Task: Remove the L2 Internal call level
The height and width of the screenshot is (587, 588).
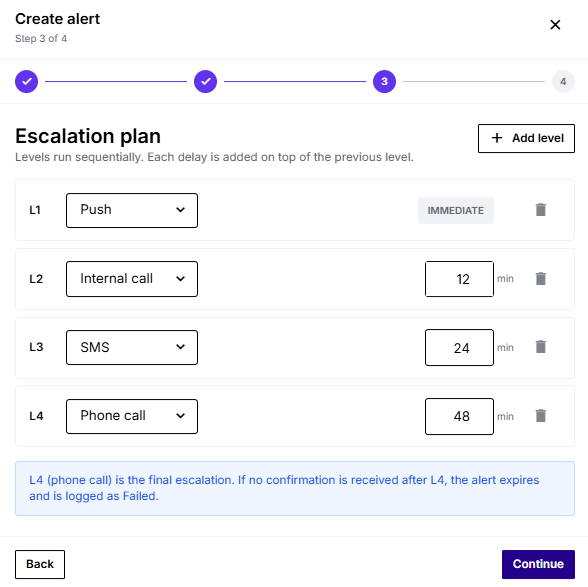Action: pos(540,279)
